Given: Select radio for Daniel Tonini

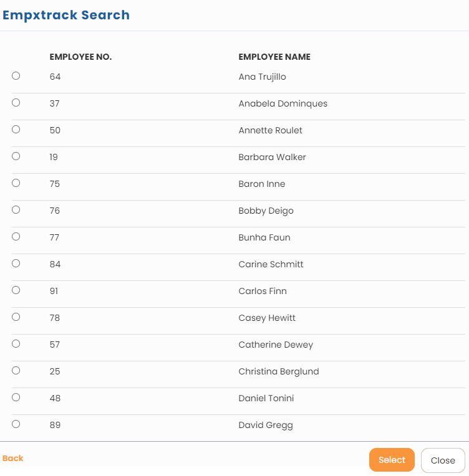Looking at the screenshot, I should (16, 397).
